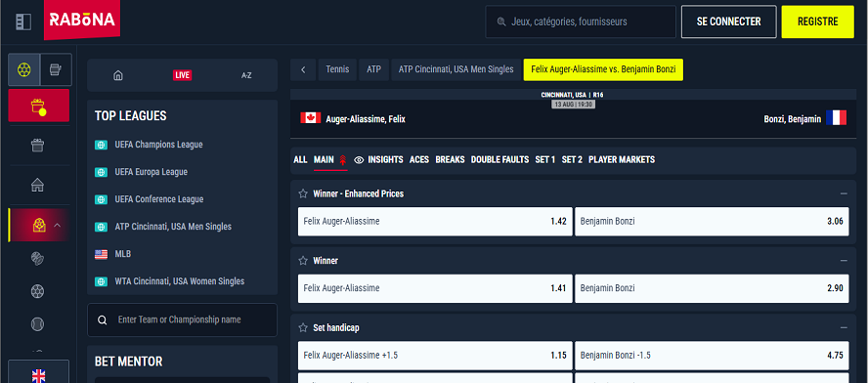The image size is (868, 383).
Task: Open the tennis ball sidebar icon
Action: point(38,324)
